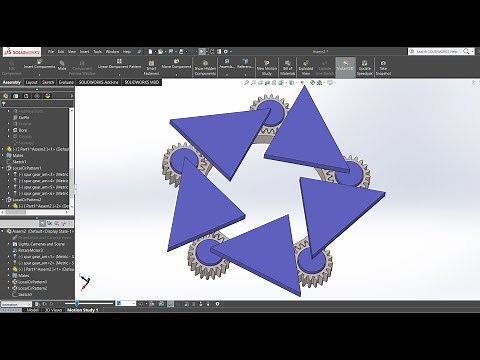Expand Mates in motion study tree

[x=9, y=276]
